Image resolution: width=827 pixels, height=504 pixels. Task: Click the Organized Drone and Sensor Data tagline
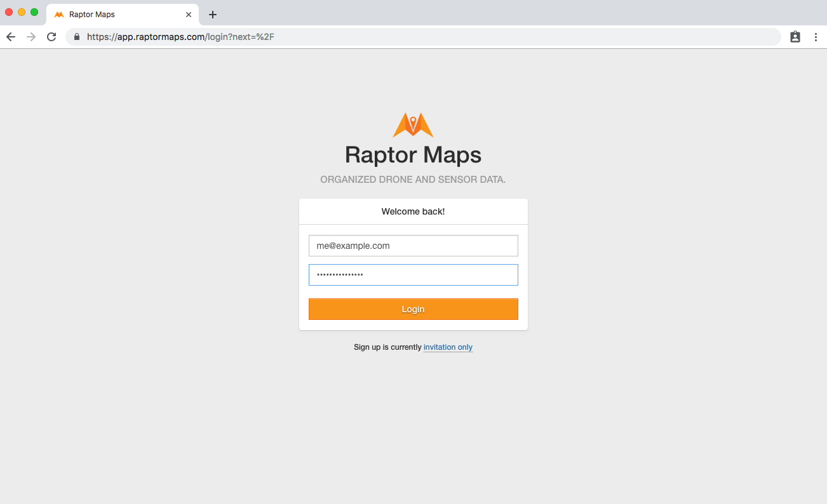(413, 180)
